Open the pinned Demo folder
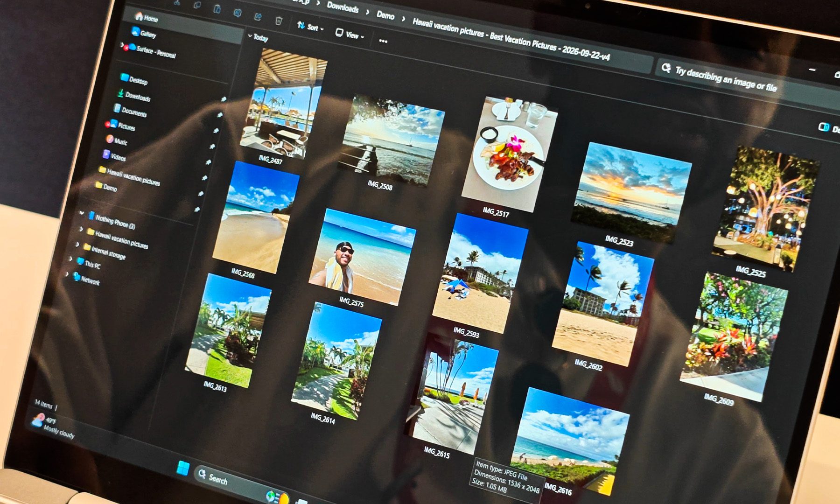The image size is (840, 504). point(106,187)
